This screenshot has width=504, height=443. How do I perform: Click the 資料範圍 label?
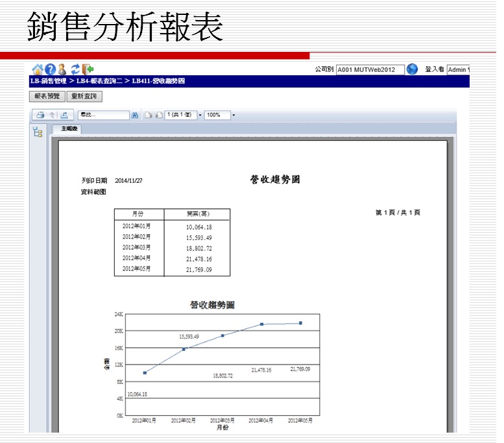[93, 192]
